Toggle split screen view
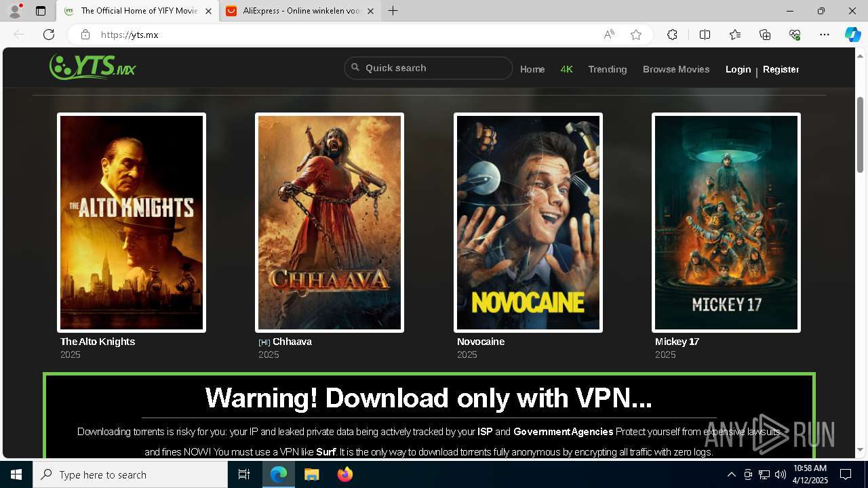The width and height of the screenshot is (868, 488). pos(705,35)
